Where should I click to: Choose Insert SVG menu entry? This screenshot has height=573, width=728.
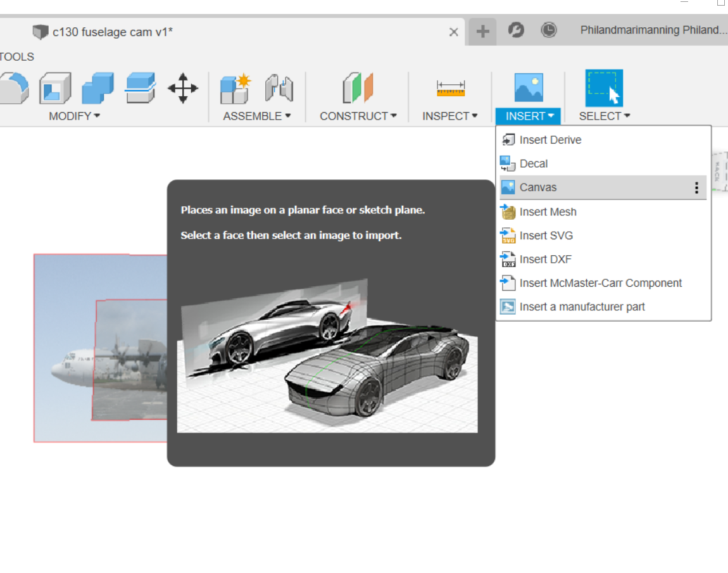[603, 236]
